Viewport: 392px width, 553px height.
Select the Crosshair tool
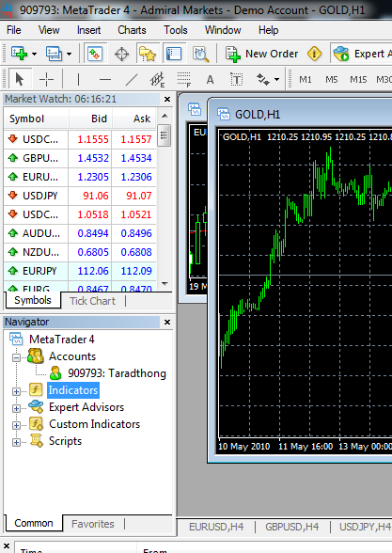(46, 79)
